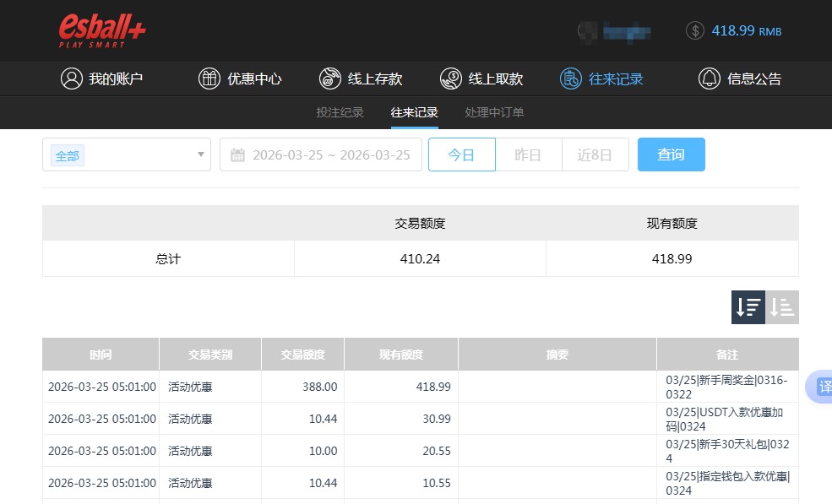Screen dimensions: 832x504
Task: Click the esball+ logo
Action: 101,29
